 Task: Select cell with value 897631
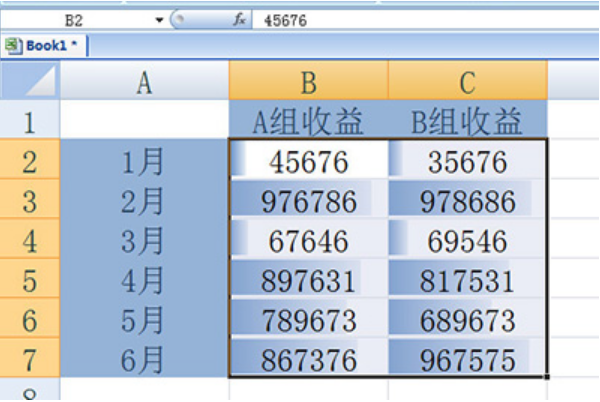tap(308, 278)
